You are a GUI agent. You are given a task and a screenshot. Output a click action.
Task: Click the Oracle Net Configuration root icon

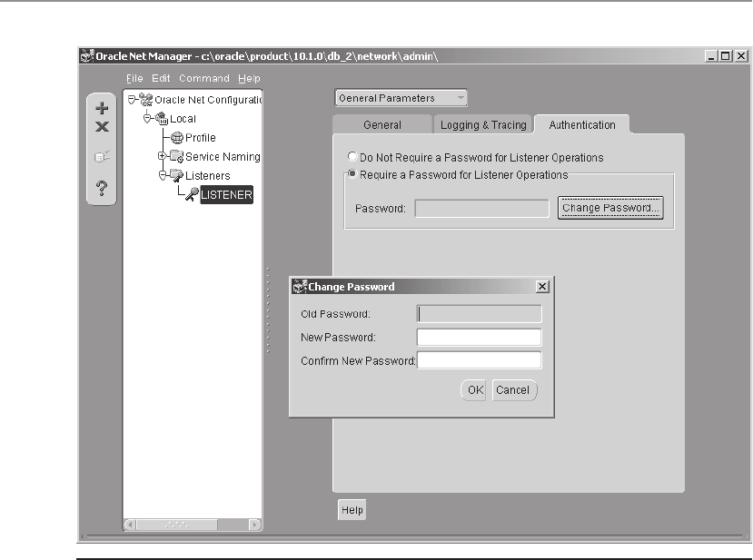pos(146,100)
